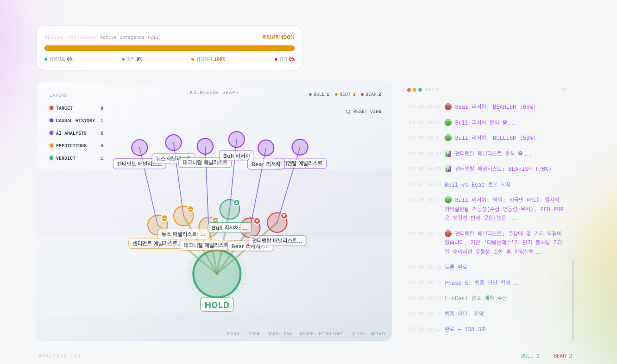Click the BEAR 2 legend item

[x=371, y=94]
